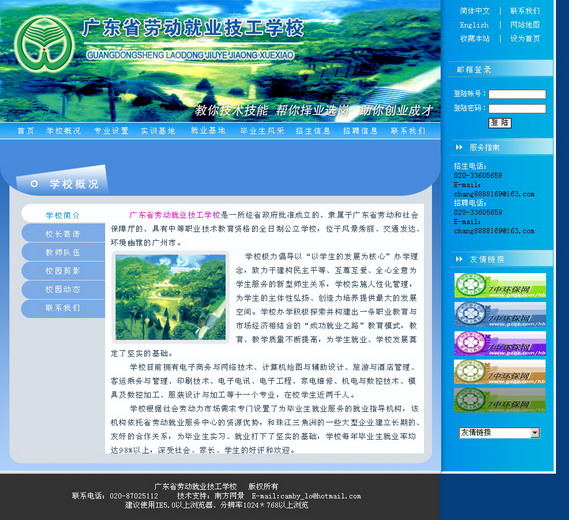569x520 pixels.
Task: Open the green 环保网 banner link
Action: (500, 286)
